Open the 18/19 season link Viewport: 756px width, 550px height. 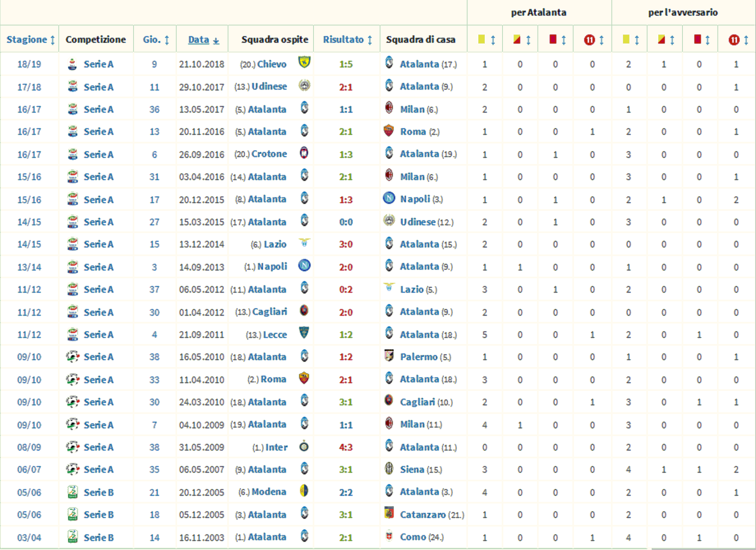[x=29, y=64]
